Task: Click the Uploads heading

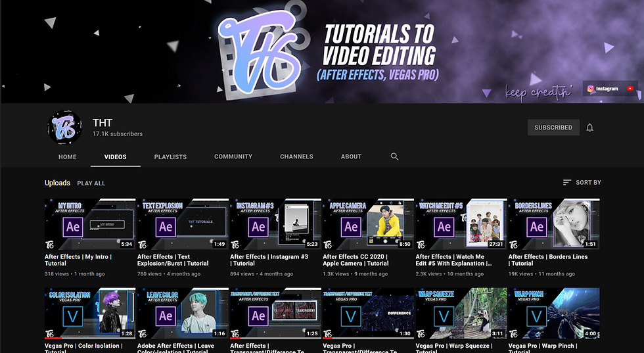Action: [58, 183]
